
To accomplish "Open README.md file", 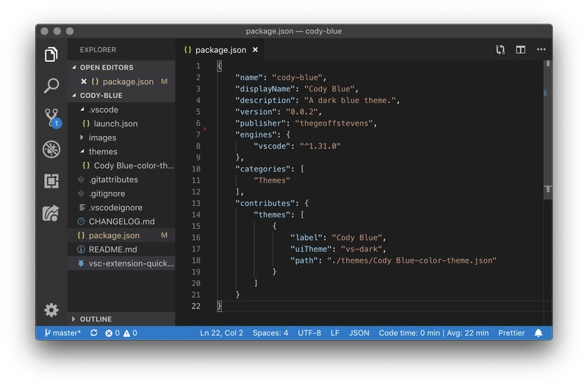I will pos(121,249).
